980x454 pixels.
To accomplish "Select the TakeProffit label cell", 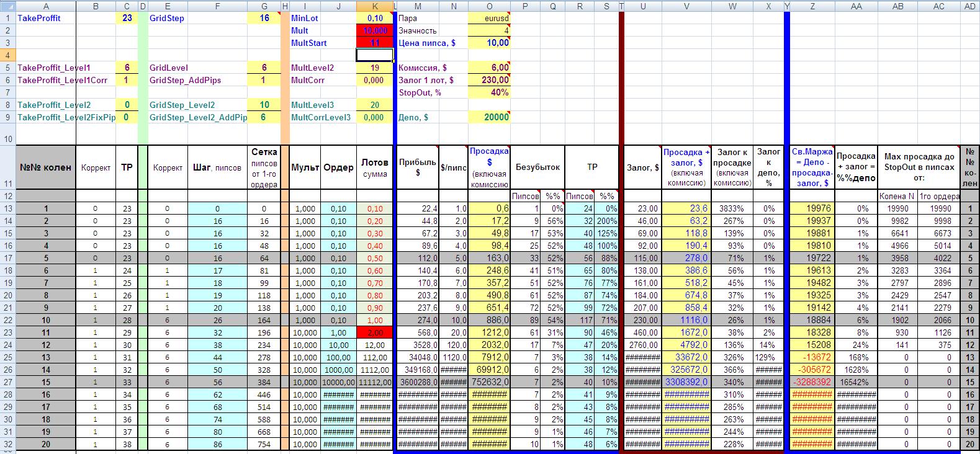I will coord(46,18).
